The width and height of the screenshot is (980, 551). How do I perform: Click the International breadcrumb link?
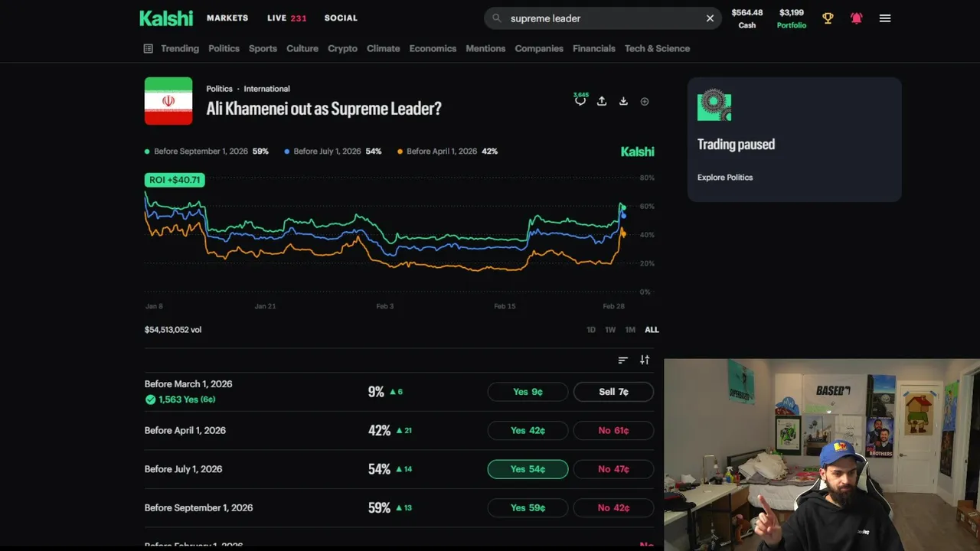(x=266, y=89)
